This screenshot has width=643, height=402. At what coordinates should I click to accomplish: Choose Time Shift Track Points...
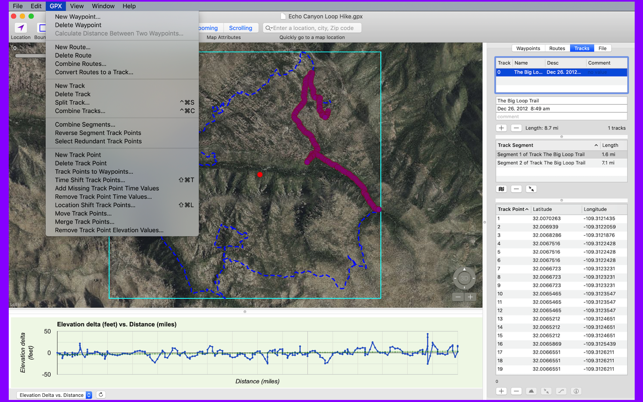(122, 180)
